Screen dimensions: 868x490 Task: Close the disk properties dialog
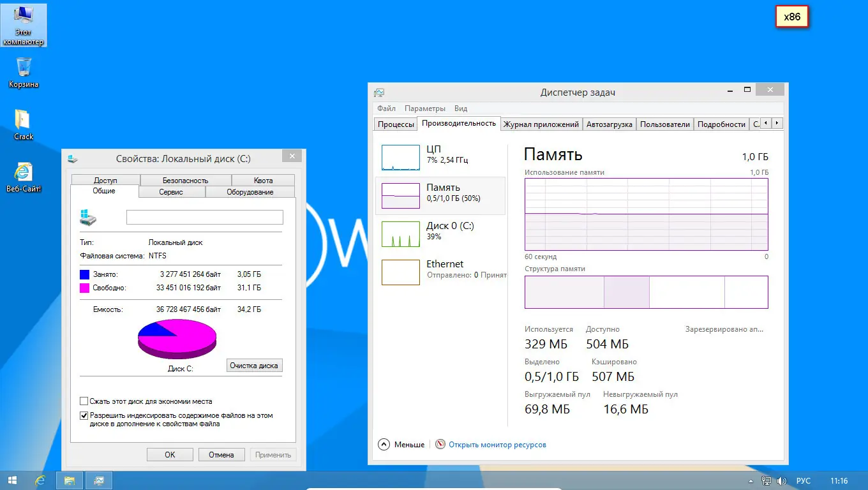pos(292,156)
